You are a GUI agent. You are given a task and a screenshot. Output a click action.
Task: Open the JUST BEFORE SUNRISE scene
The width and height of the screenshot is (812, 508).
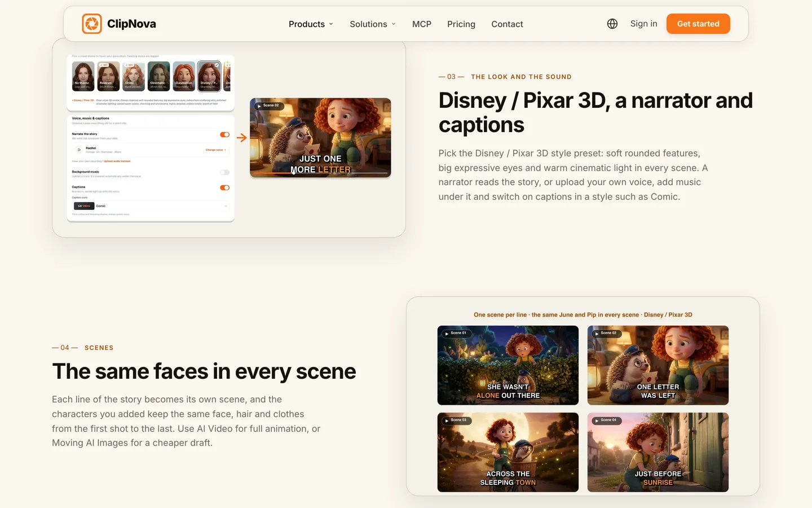[658, 452]
